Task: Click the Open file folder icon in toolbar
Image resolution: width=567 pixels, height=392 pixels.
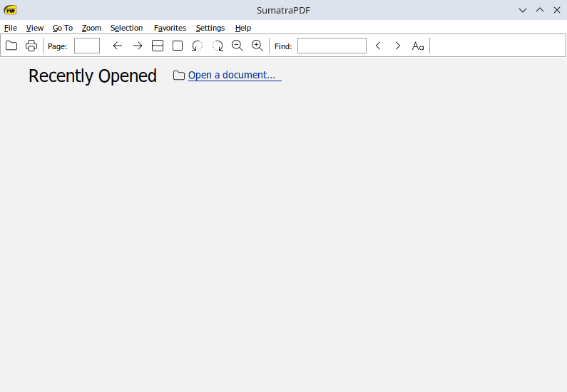Action: point(11,46)
